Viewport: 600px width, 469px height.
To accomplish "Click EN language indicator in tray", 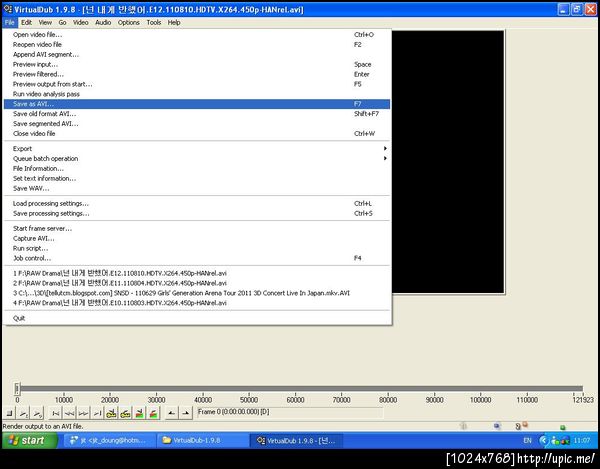I will click(527, 441).
